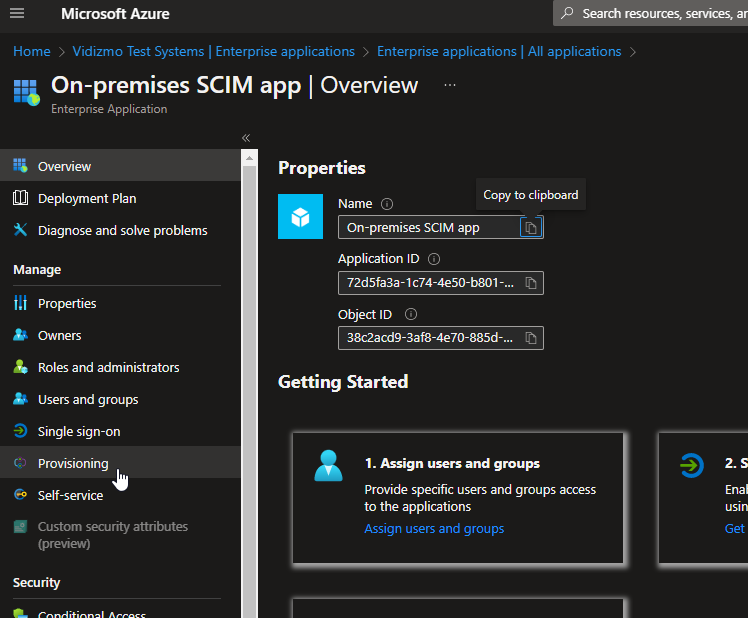The height and width of the screenshot is (618, 748).
Task: Navigate to Home breadcrumb link
Action: coord(32,51)
